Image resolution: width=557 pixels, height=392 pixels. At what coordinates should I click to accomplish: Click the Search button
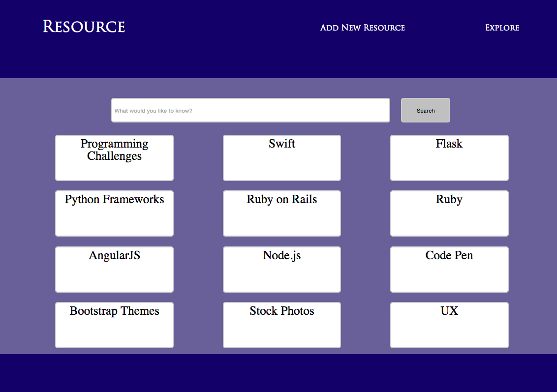point(425,111)
